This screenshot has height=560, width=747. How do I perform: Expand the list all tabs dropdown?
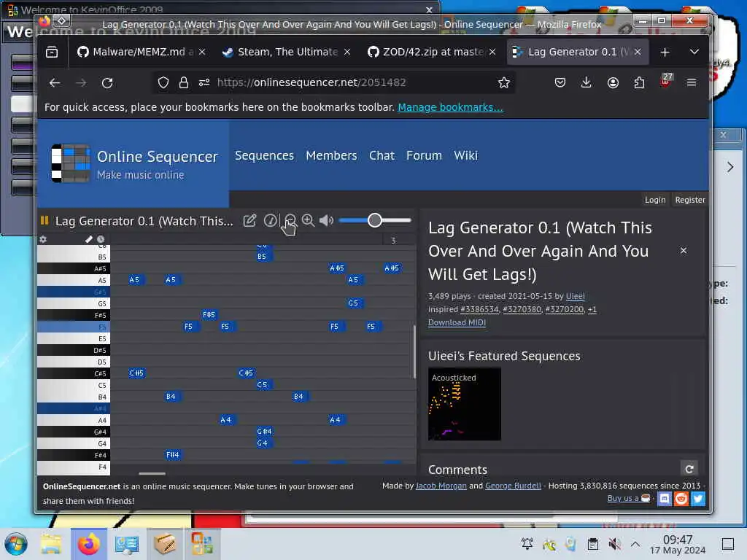tap(694, 52)
